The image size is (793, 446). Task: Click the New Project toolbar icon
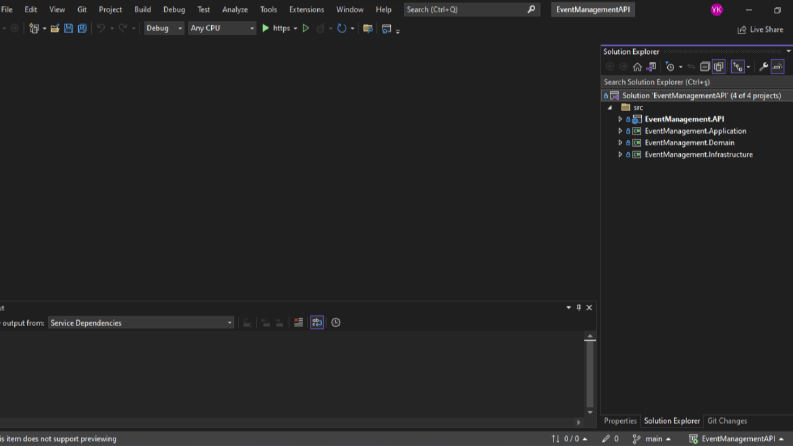[34, 28]
